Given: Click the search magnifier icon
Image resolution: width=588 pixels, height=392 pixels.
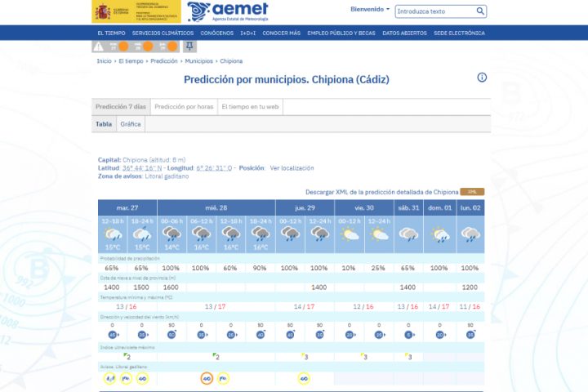Looking at the screenshot, I should coord(481,11).
